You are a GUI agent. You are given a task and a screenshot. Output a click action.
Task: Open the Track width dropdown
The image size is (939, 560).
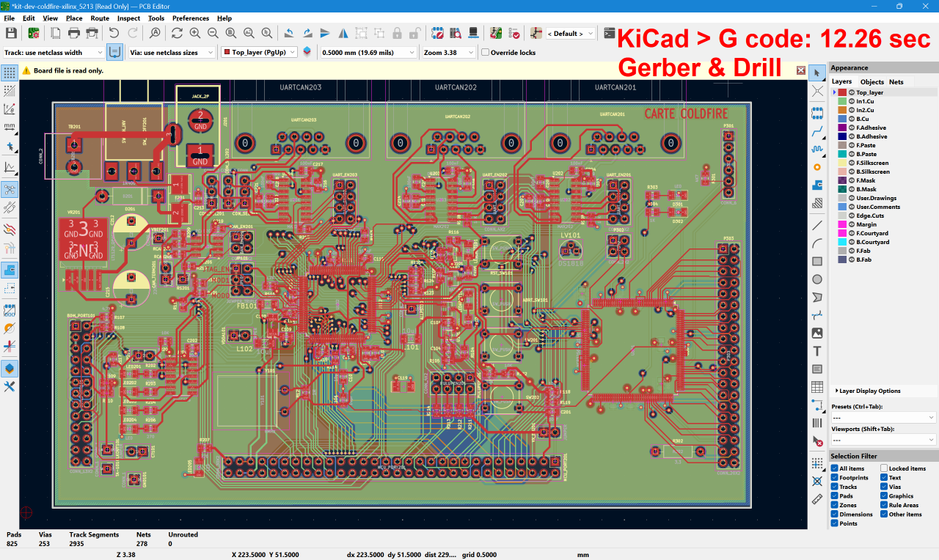coord(54,53)
